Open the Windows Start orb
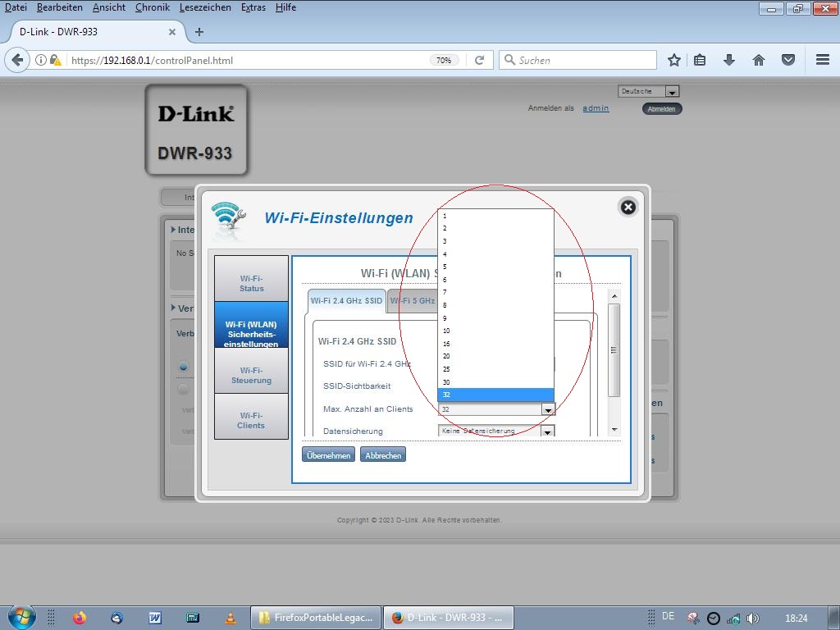This screenshot has height=630, width=840. (22, 617)
